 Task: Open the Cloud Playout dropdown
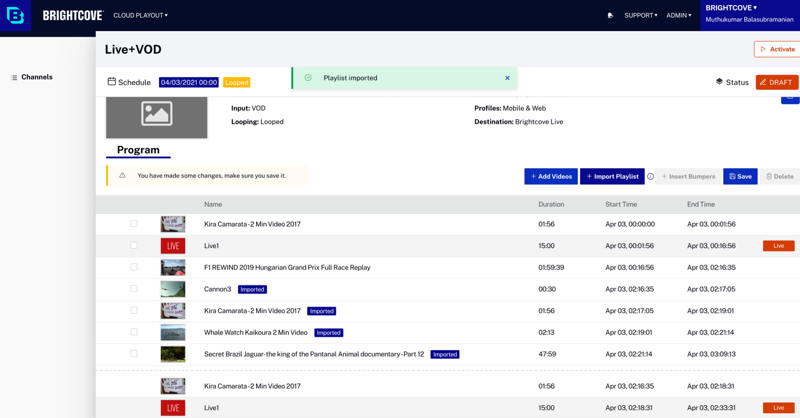(x=140, y=16)
